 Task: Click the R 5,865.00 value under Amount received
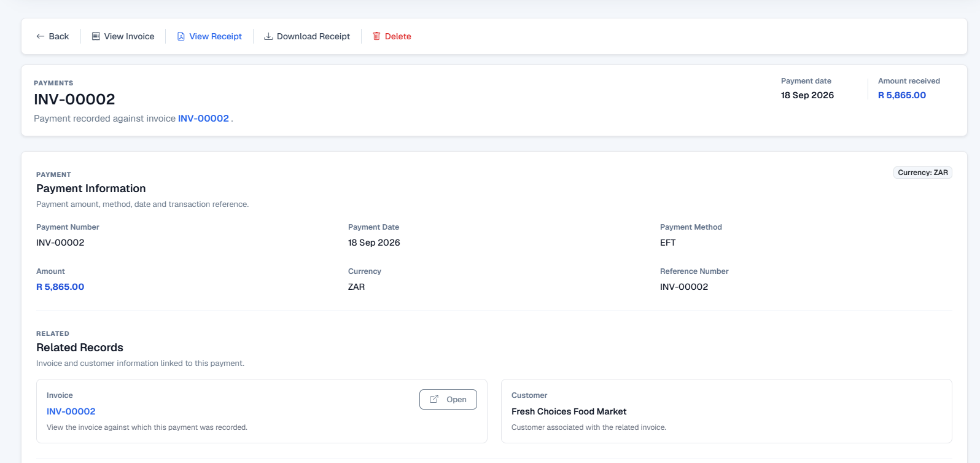(902, 95)
